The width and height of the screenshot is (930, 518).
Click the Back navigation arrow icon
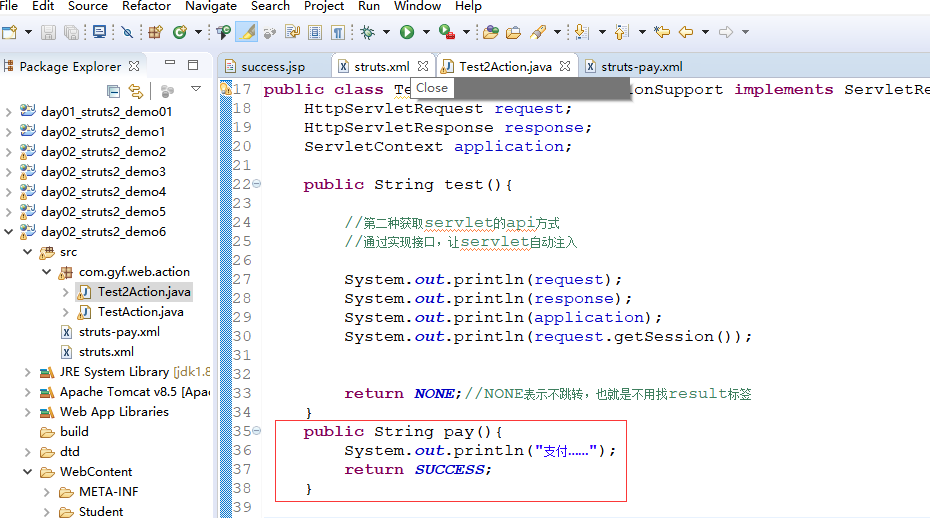[x=686, y=32]
